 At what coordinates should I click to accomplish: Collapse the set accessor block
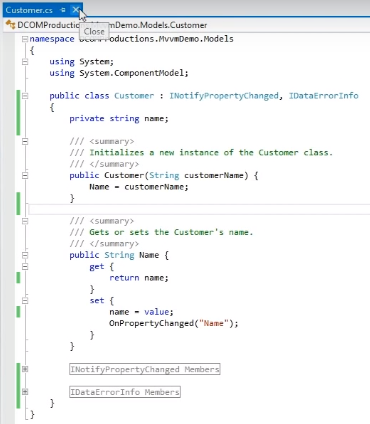pos(25,301)
